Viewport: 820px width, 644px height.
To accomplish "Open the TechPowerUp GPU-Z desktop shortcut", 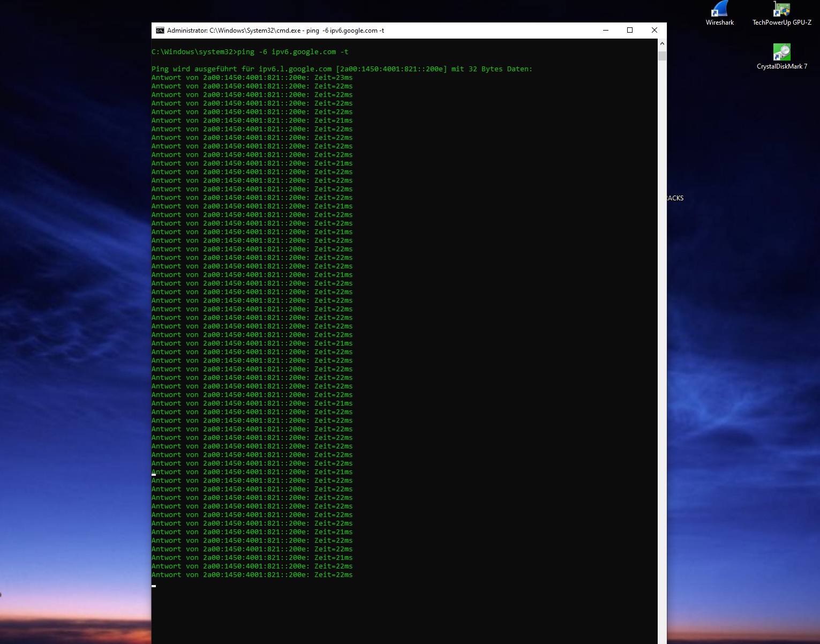I will pos(781,13).
